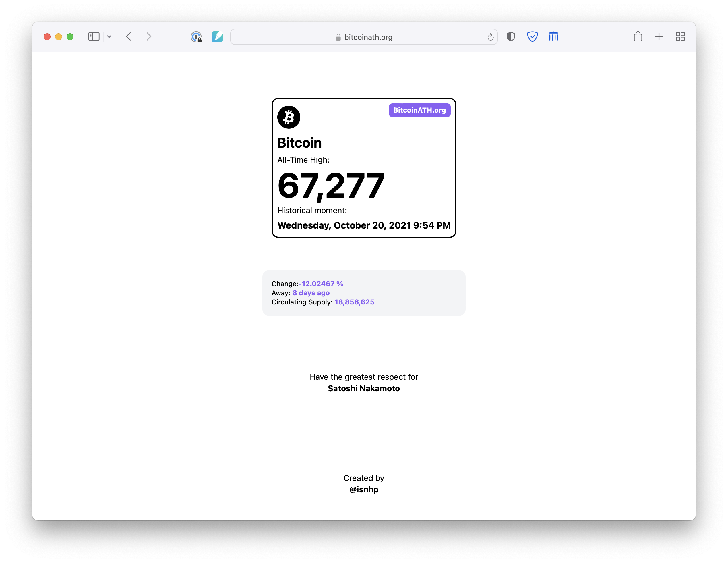
Task: Open the blue checkmark shield extension
Action: click(532, 37)
